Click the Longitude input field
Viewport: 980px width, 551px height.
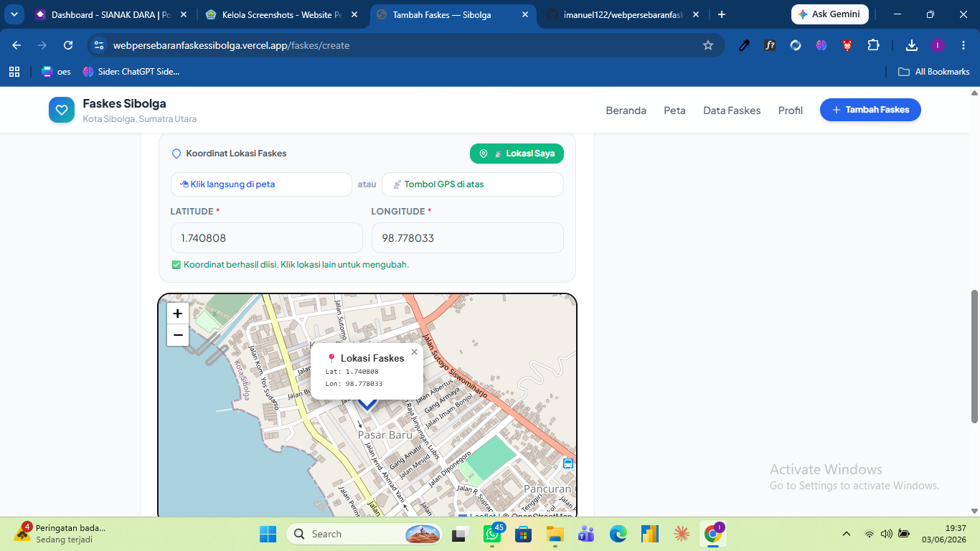point(467,237)
